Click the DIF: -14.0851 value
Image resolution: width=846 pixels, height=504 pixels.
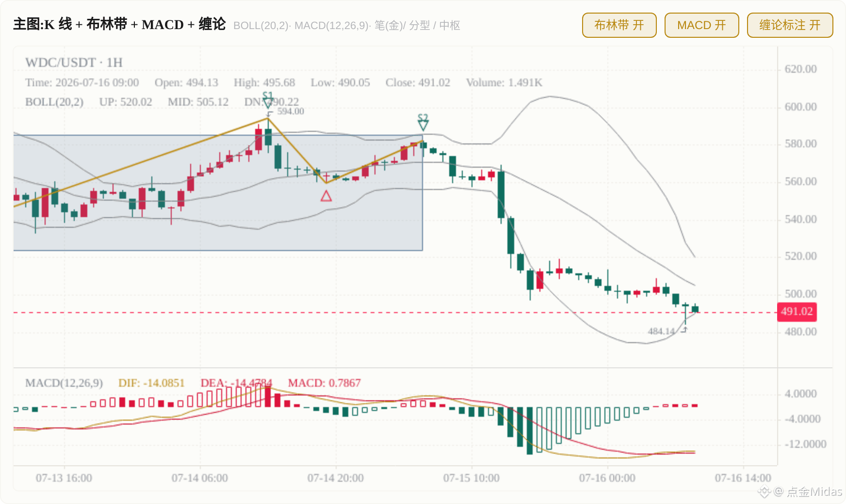(151, 383)
